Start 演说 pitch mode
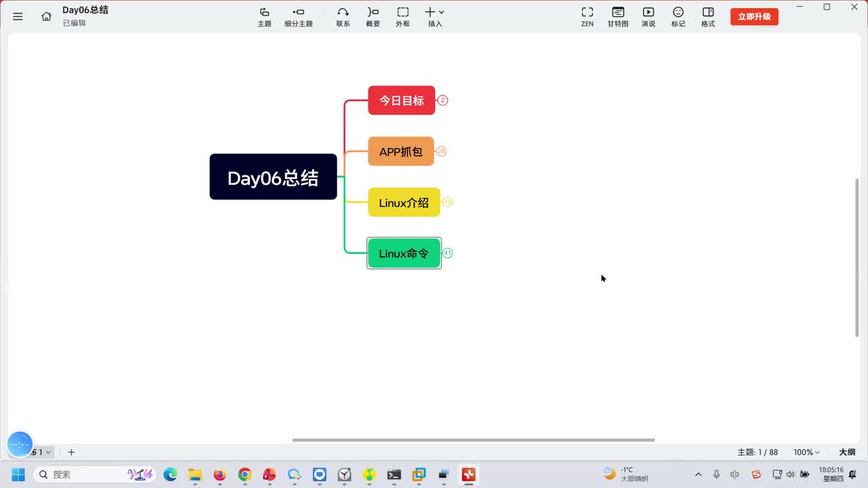Screen dimensions: 868x488 tap(648, 17)
